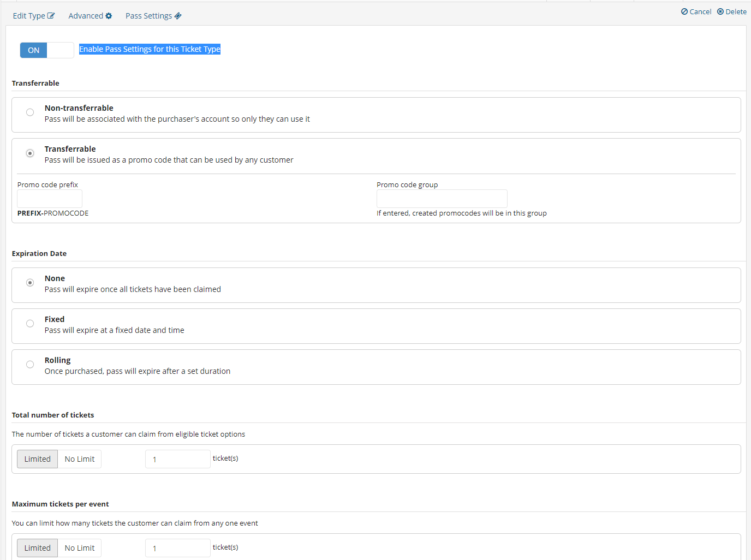
Task: Click 'Enable Pass Settings for this Ticket Type' text
Action: (x=150, y=49)
